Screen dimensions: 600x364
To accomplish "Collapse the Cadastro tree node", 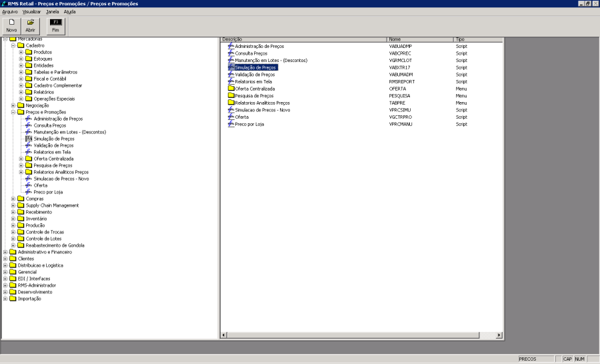I will pyautogui.click(x=13, y=45).
